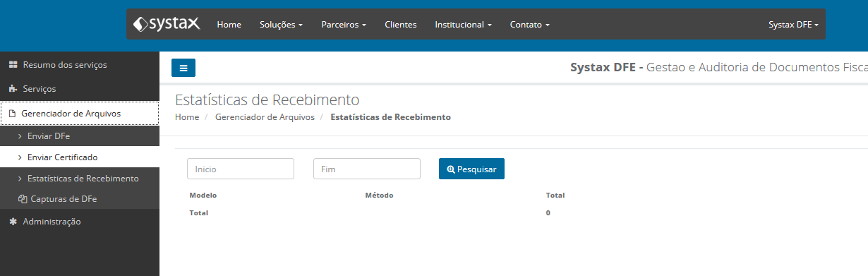Click the Capturas de DFe copy icon

pyautogui.click(x=23, y=199)
